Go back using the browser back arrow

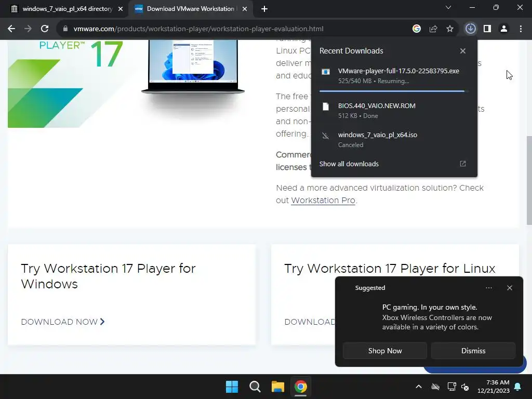(x=11, y=29)
